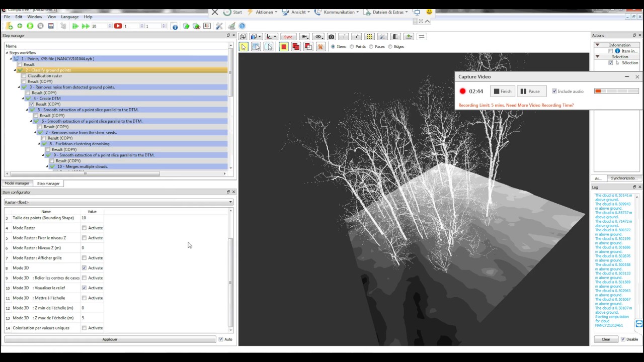Click the yellow dotted grid points icon
Image resolution: width=644 pixels, height=362 pixels.
[x=369, y=37]
